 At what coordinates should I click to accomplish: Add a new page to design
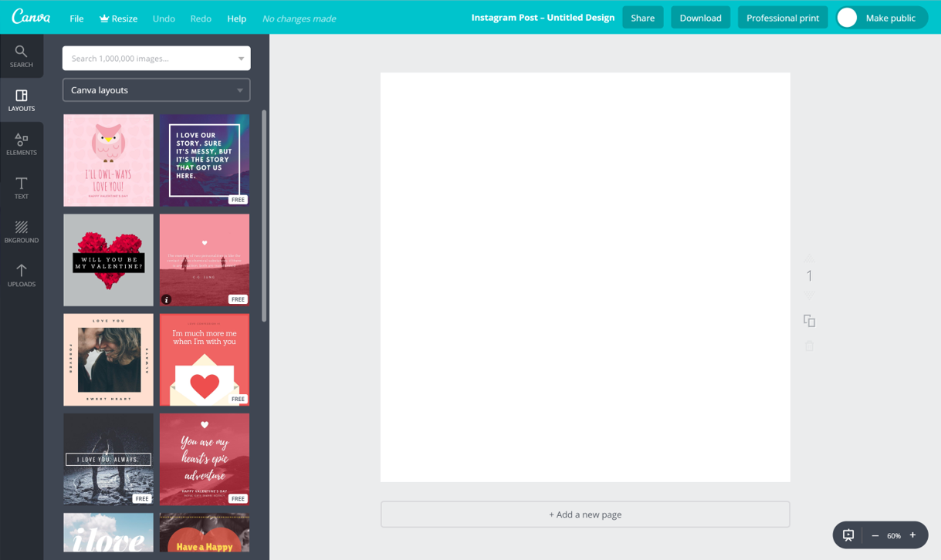point(585,514)
